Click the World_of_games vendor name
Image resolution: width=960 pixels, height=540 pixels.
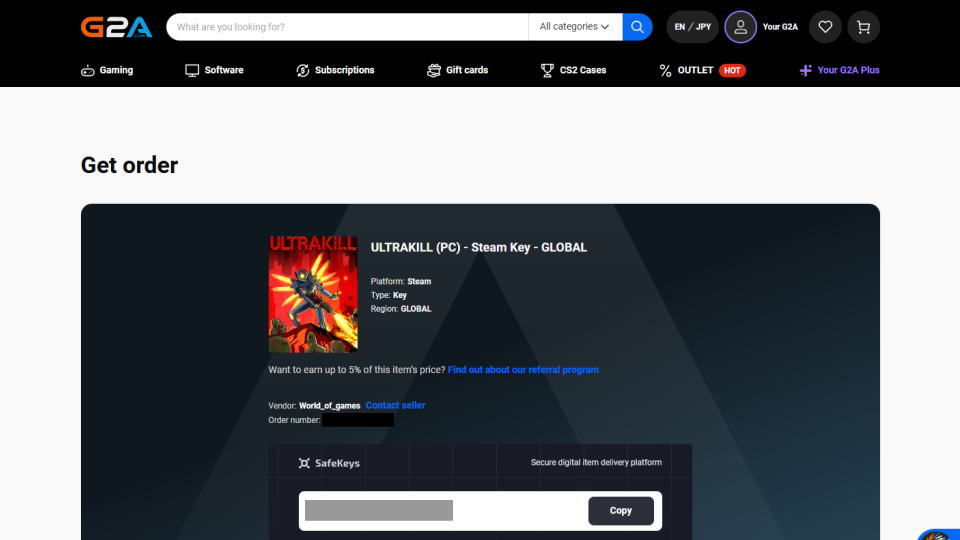[329, 406]
